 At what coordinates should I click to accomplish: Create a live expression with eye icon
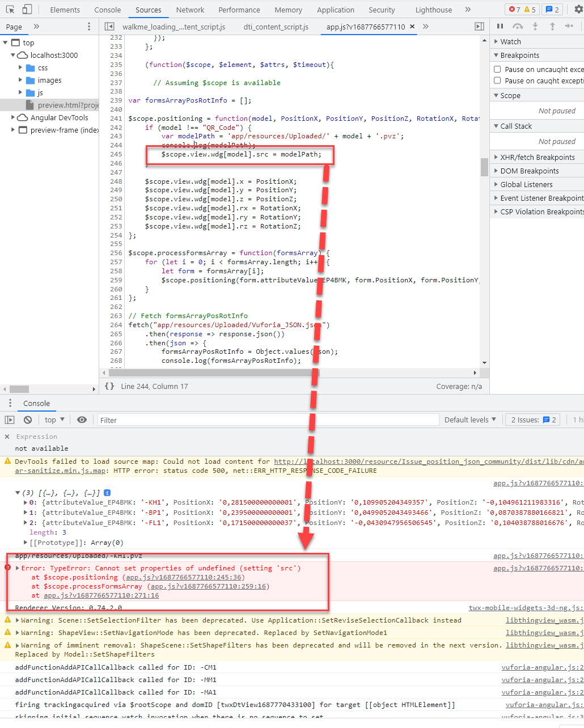pyautogui.click(x=82, y=420)
